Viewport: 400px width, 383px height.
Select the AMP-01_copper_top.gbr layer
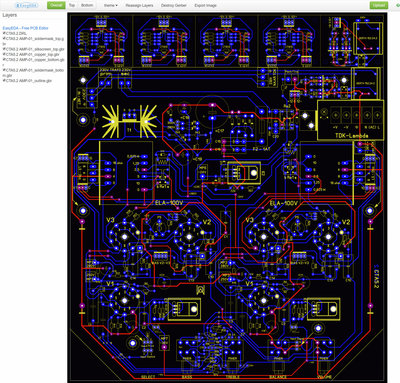point(31,54)
